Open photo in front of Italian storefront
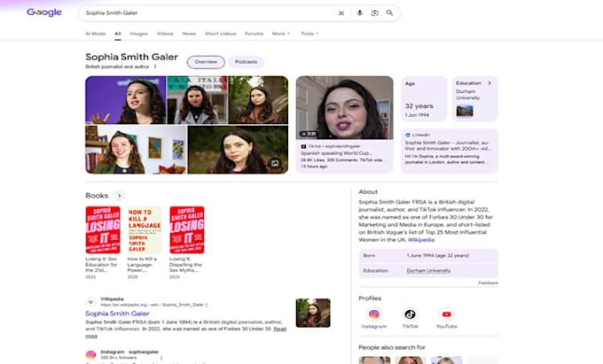 pos(197,100)
